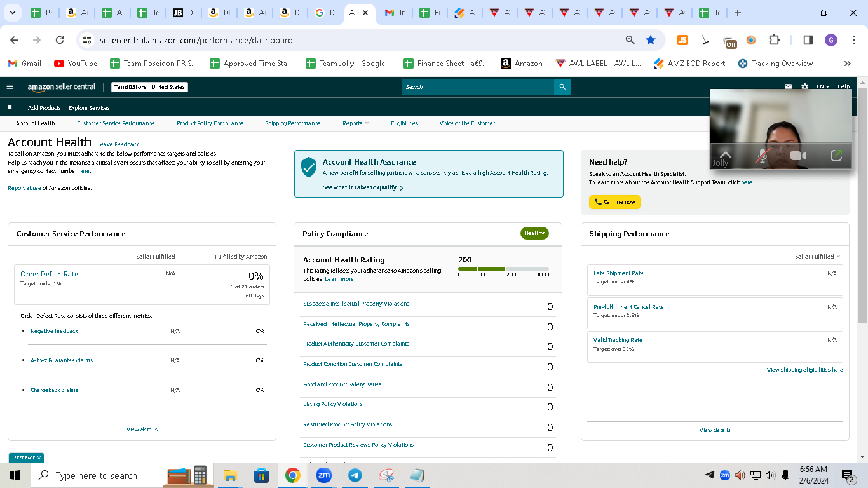868x488 pixels.
Task: Open the TandDStore United States account switcher
Action: 149,87
